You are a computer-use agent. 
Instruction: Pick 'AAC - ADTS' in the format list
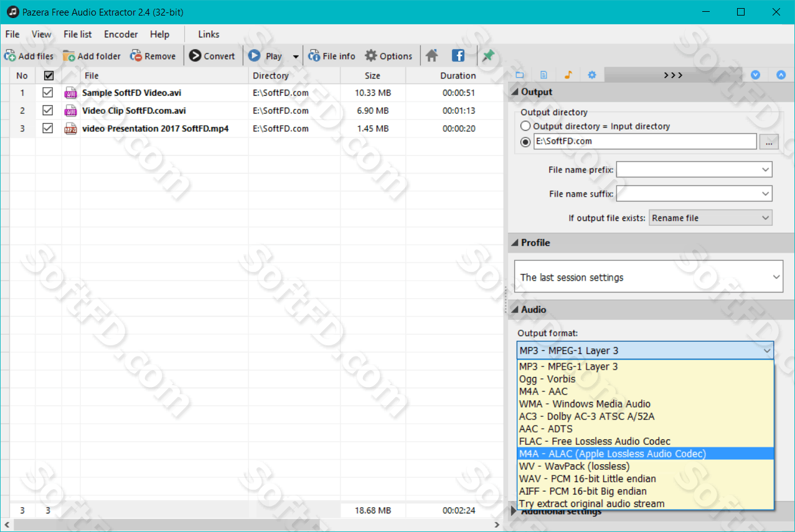645,429
